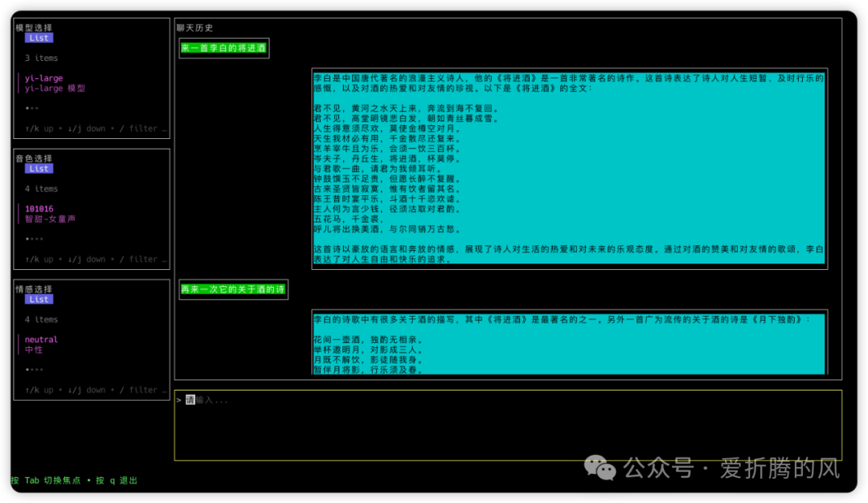Select the yi-large model item

[x=43, y=78]
